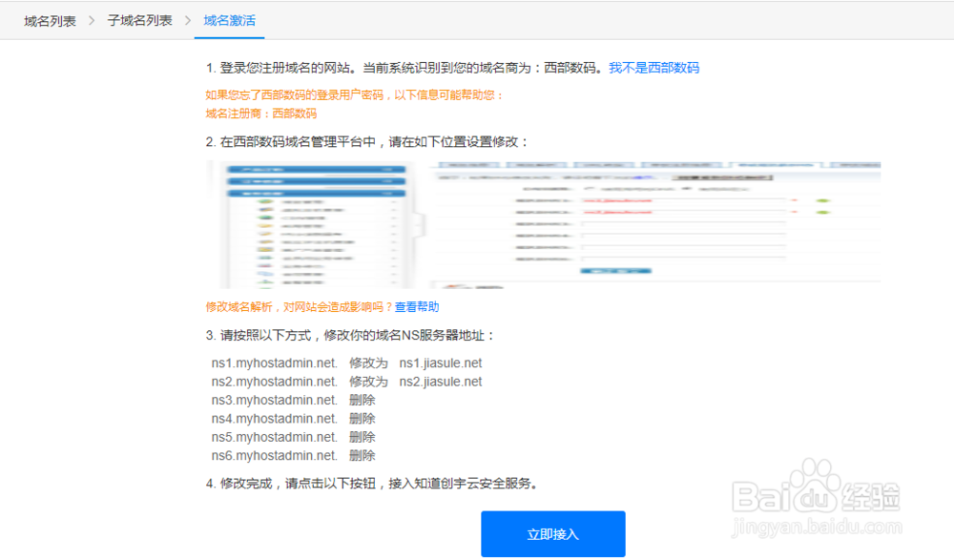This screenshot has height=560, width=954.
Task: Select the 域名激活 tab
Action: [229, 21]
